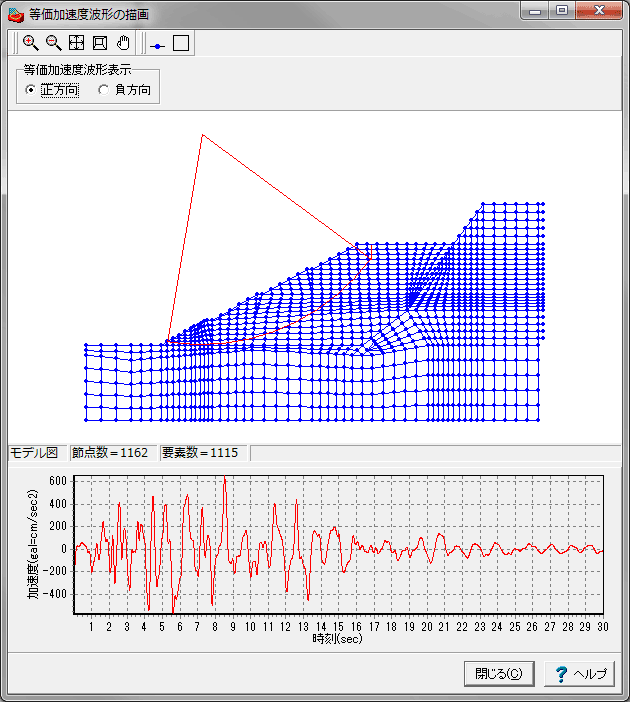Click the zoom-to-window frame icon

click(100, 43)
